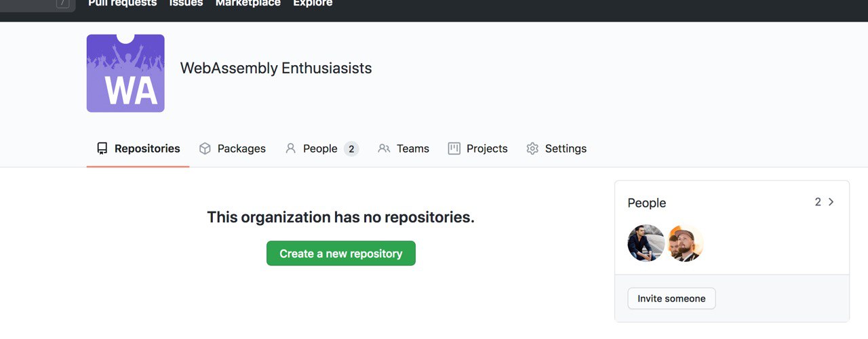Open Issues in top navigation
This screenshot has height=339, width=868.
tap(186, 3)
